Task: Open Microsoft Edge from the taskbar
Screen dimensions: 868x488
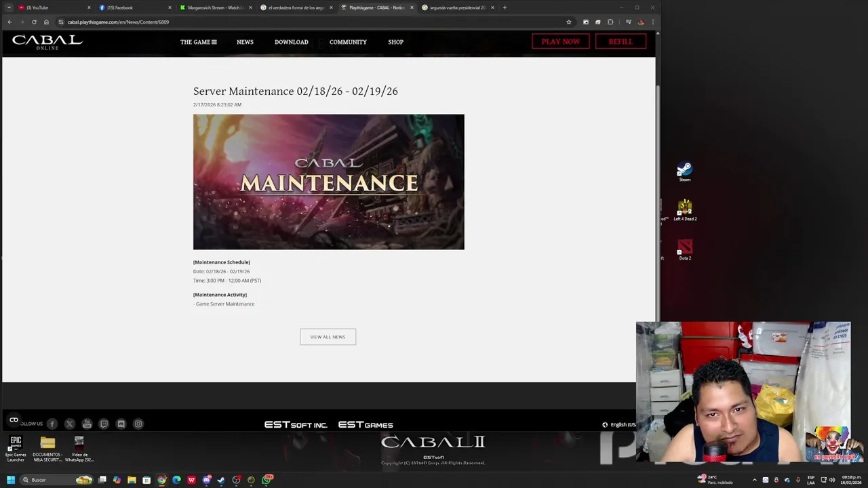Action: point(176,480)
